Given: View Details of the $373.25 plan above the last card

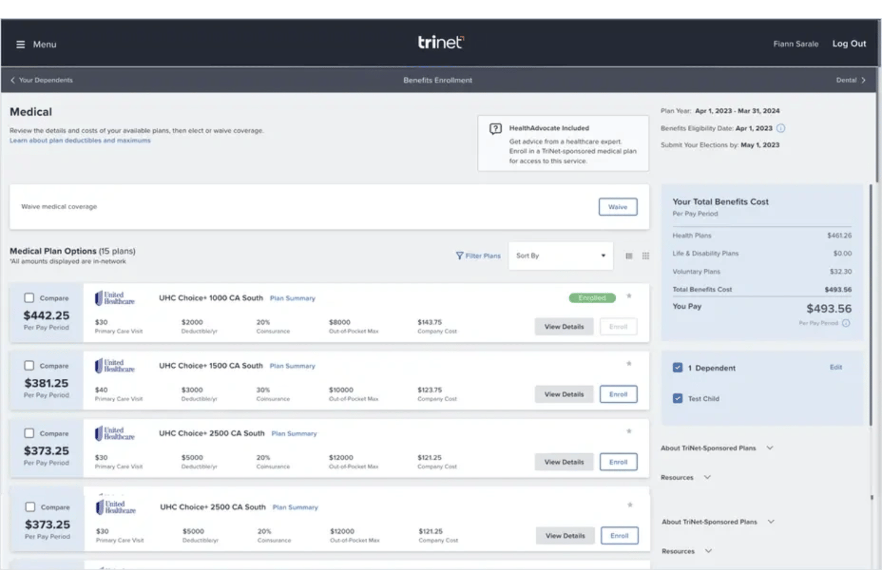Looking at the screenshot, I should click(564, 462).
